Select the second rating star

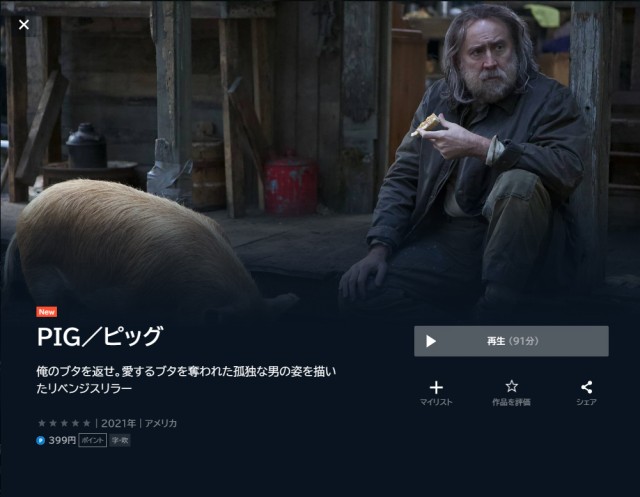[x=53, y=423]
